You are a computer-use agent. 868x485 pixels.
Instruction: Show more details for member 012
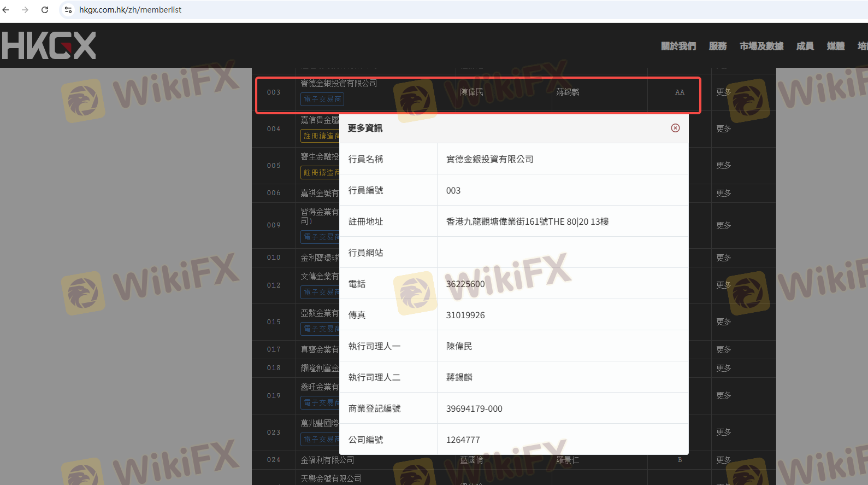click(x=723, y=285)
